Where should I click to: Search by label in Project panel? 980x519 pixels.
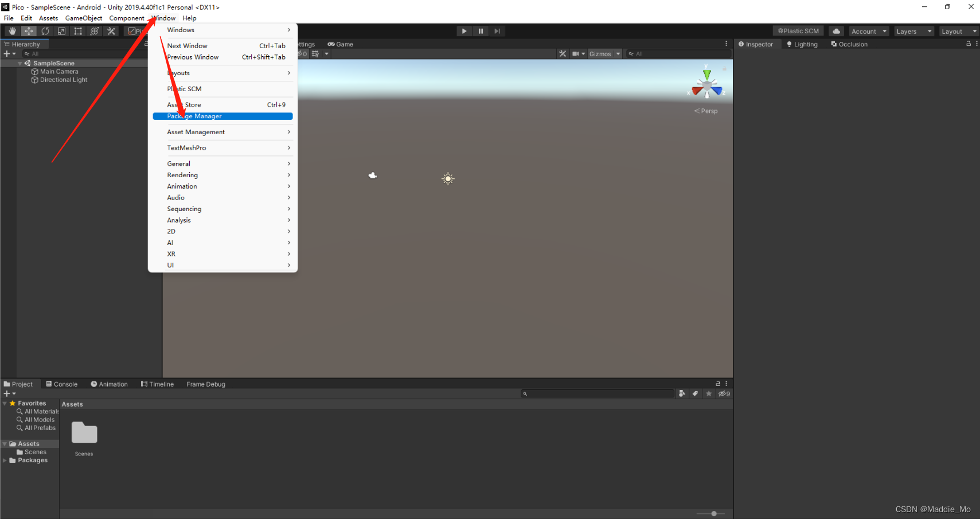pos(695,393)
